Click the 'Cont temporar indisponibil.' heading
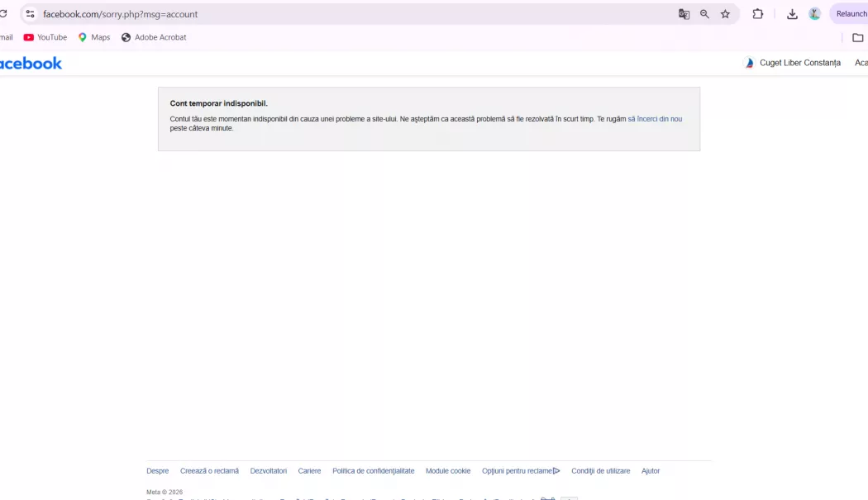This screenshot has width=868, height=500. click(x=219, y=103)
